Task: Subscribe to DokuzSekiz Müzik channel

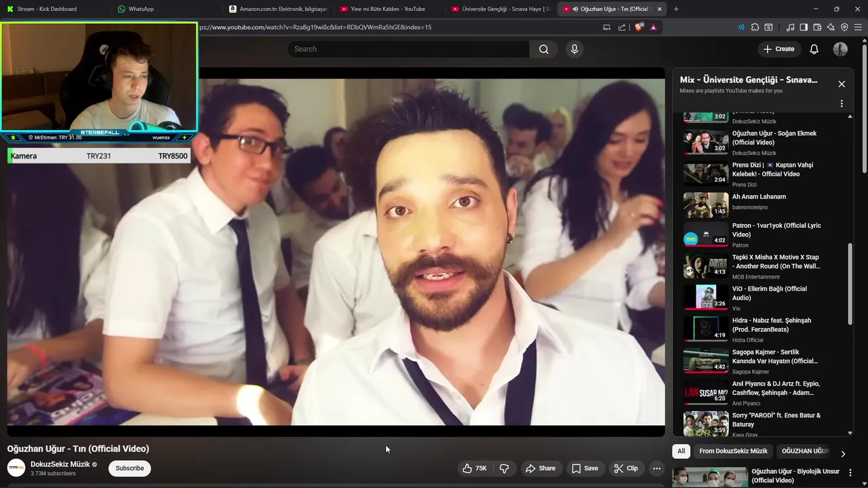Action: click(130, 468)
